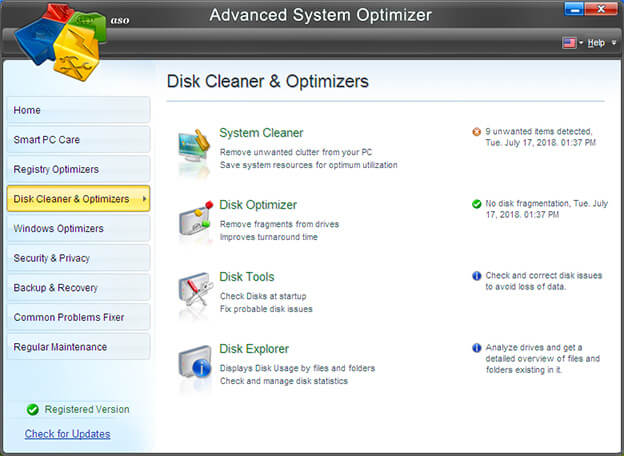Viewport: 624px width, 456px height.
Task: Open the language dropdown arrow next to flag
Action: pos(581,43)
